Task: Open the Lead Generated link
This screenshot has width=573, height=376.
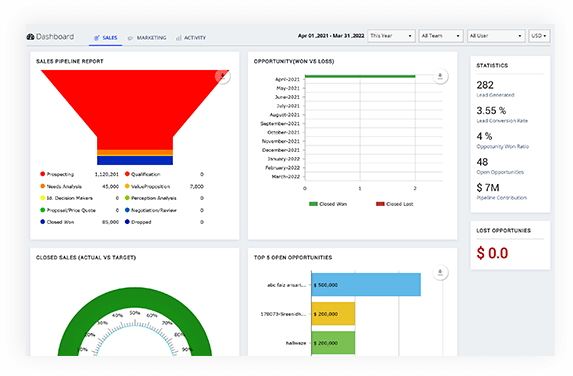Action: pyautogui.click(x=495, y=95)
